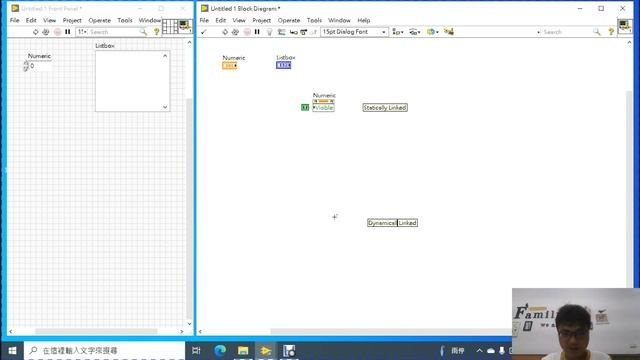This screenshot has height=360, width=640.
Task: Click Step Into debugging button
Action: click(293, 32)
